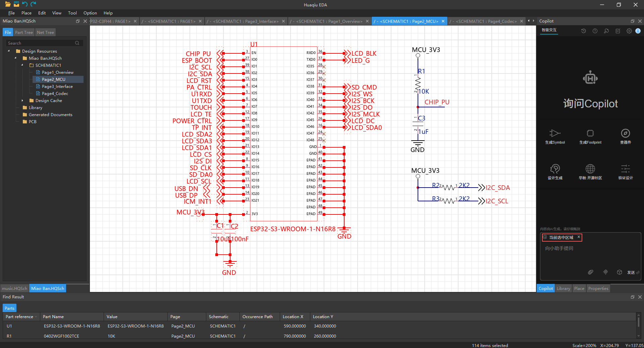The image size is (644, 348).
Task: Close the Page2_MCU schematic tab
Action: pyautogui.click(x=443, y=21)
